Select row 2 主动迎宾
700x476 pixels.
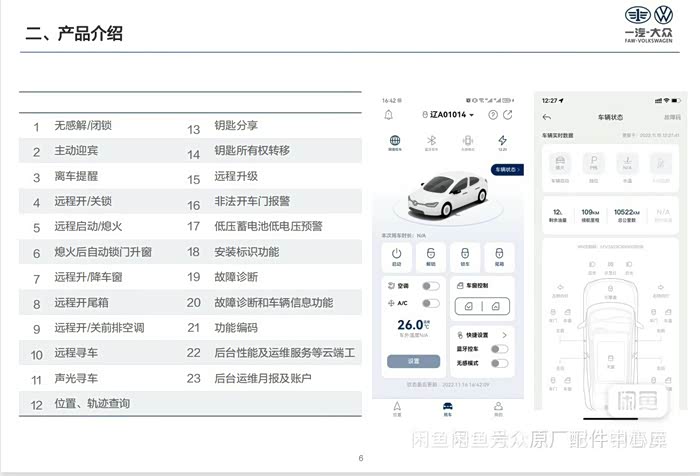pos(76,150)
